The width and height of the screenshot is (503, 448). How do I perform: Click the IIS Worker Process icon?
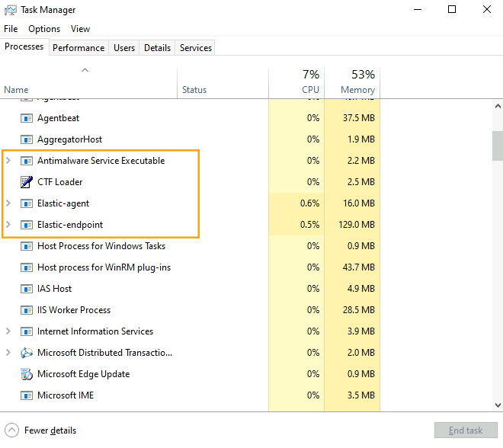tap(27, 310)
